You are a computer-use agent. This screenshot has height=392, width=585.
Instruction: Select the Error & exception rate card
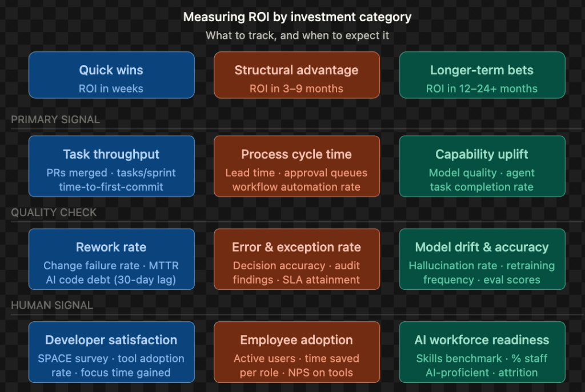click(x=296, y=259)
